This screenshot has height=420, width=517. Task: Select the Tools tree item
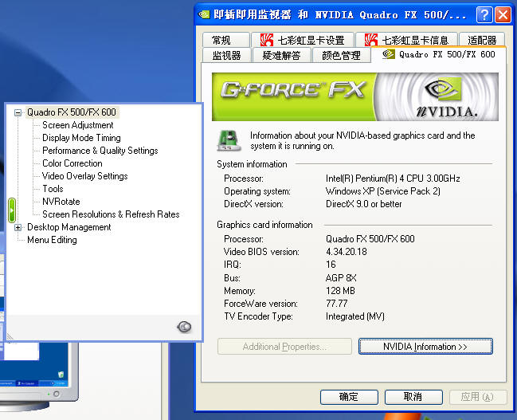[x=53, y=189]
